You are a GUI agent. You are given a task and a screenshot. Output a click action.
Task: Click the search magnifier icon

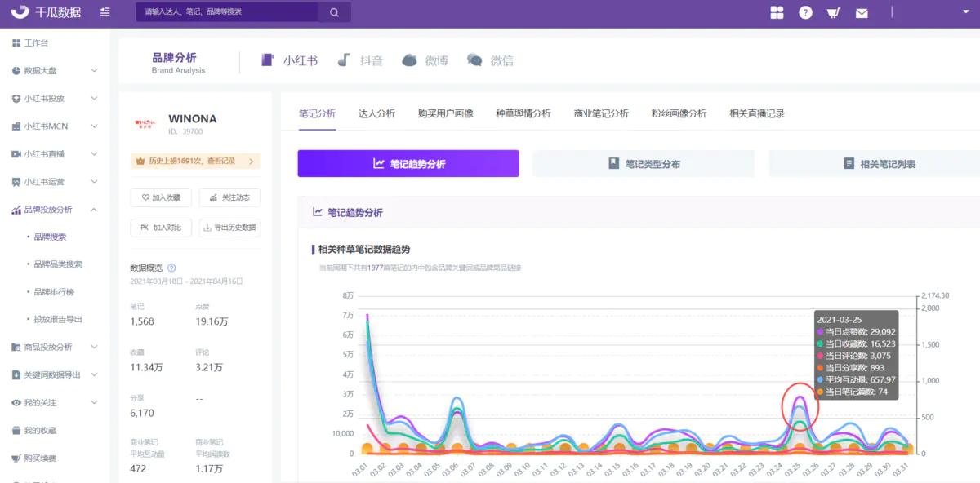pyautogui.click(x=334, y=12)
